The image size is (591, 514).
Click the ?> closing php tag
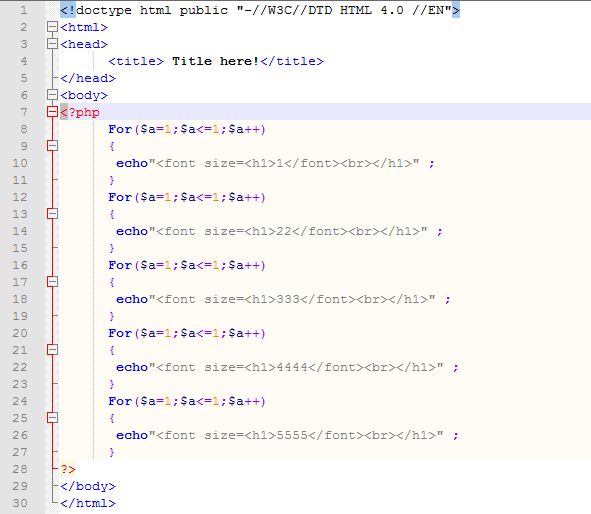click(68, 469)
